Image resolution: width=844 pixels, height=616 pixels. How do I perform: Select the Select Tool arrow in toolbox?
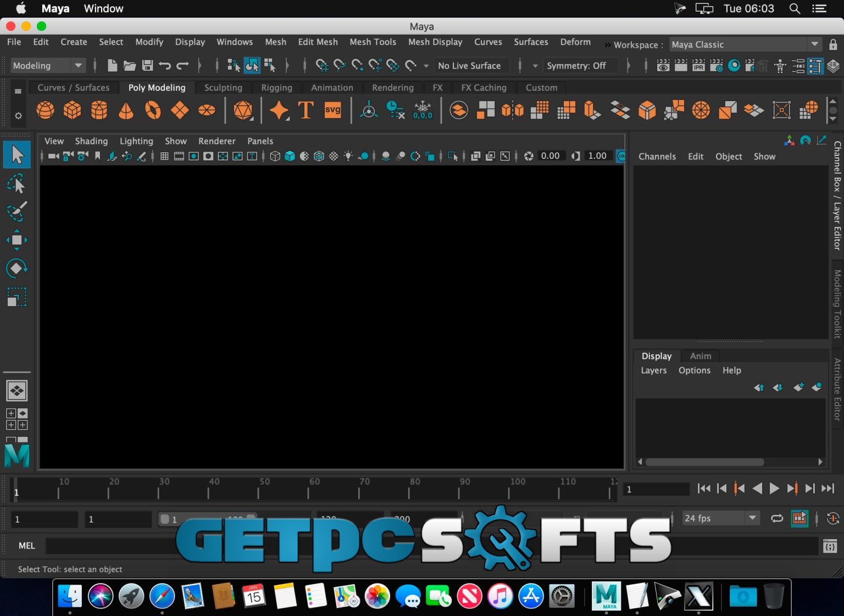click(x=17, y=154)
